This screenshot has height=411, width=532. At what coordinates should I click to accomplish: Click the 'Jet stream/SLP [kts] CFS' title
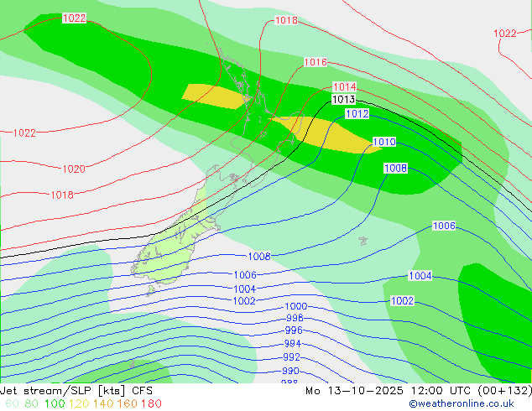click(76, 391)
